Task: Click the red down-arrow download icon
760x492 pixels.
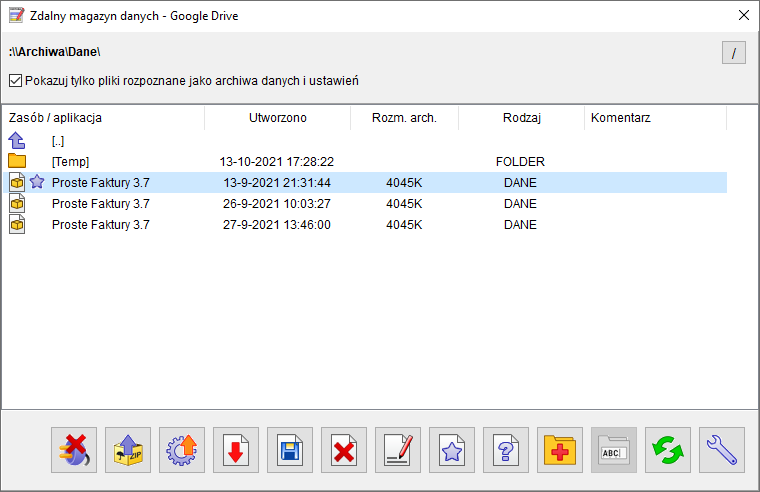Action: point(236,450)
